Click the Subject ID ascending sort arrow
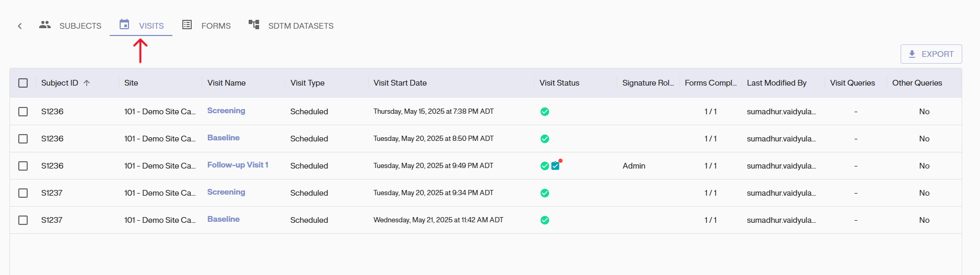 pos(87,83)
